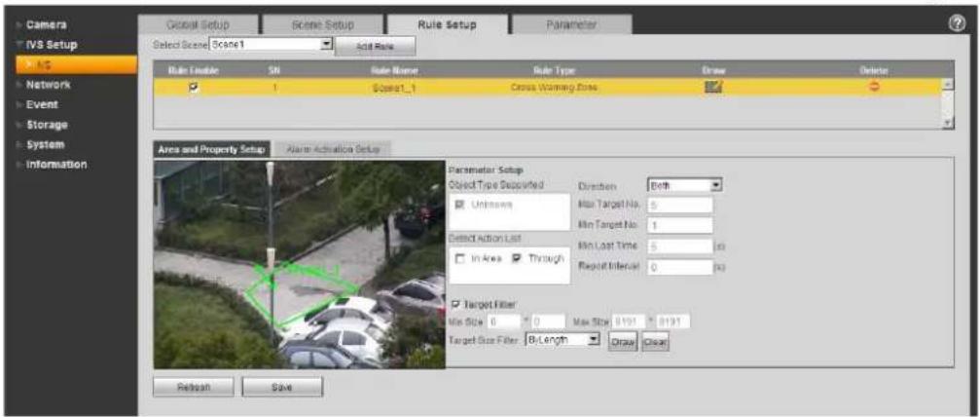Click the Clear button for target filter
Image resolution: width=980 pixels, height=417 pixels.
pos(654,343)
